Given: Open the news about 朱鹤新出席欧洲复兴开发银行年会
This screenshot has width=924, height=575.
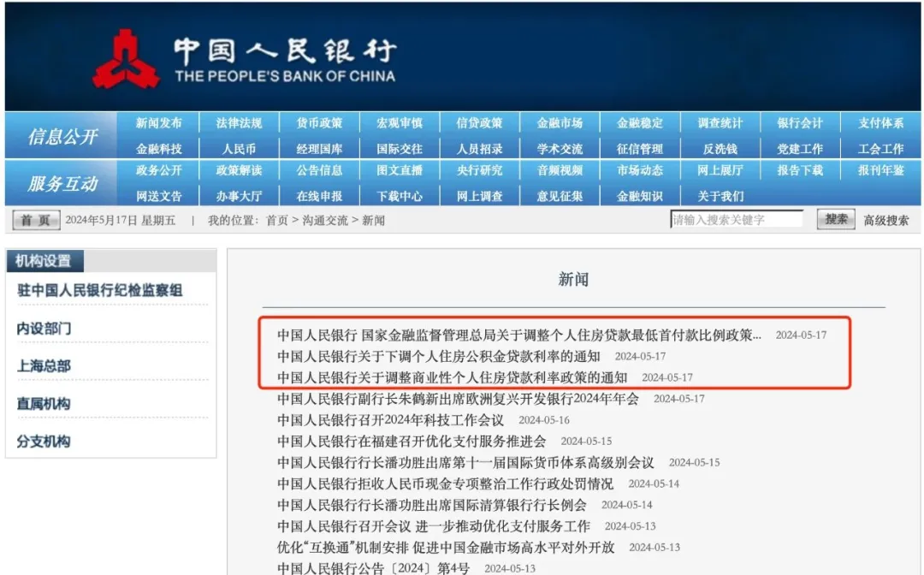Looking at the screenshot, I should (458, 399).
